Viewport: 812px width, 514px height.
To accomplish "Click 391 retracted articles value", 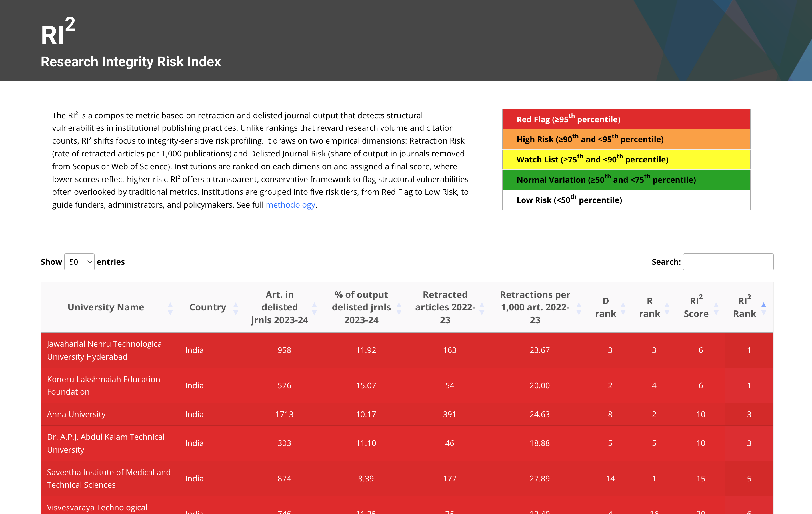I will (449, 414).
